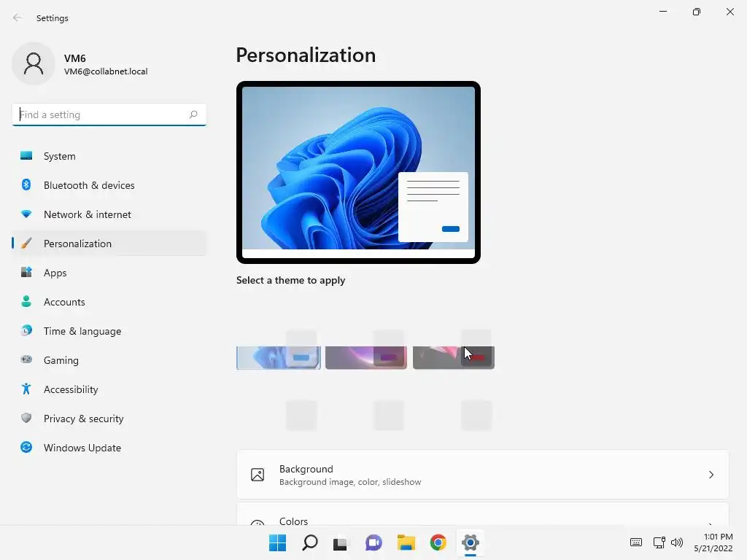This screenshot has height=560, width=747.
Task: Select the purple Glow theme thumbnail
Action: pyautogui.click(x=366, y=357)
